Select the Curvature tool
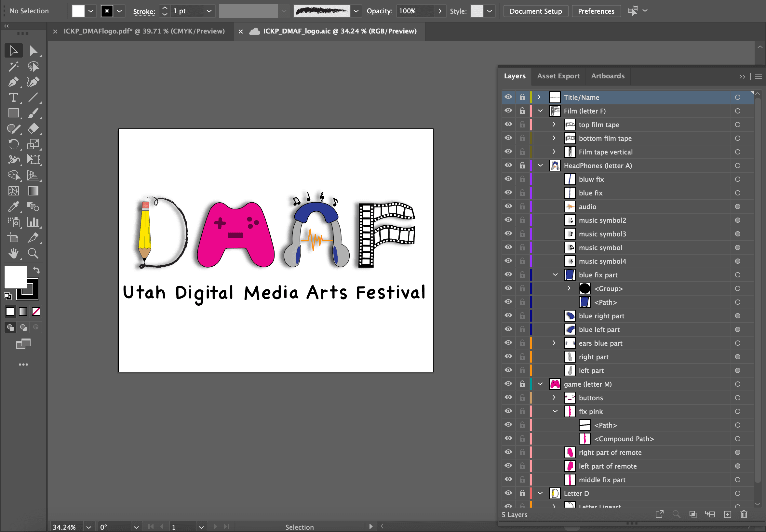This screenshot has height=532, width=766. coord(33,82)
